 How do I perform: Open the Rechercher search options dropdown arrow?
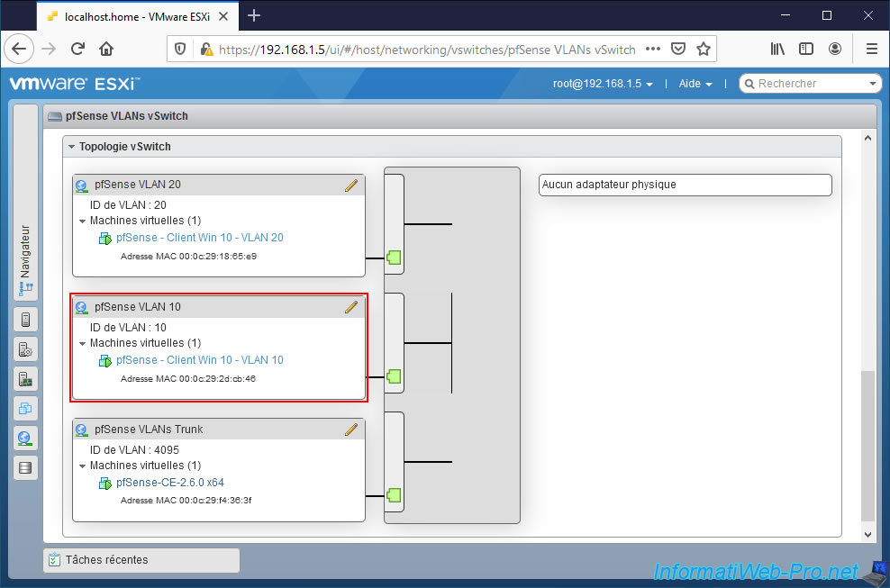pyautogui.click(x=873, y=84)
